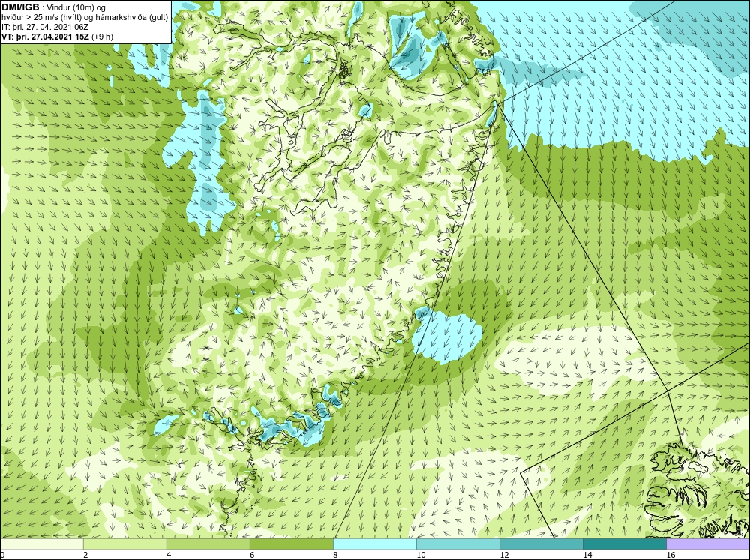
Task: Click the legend label '0'
Action: [x=2, y=555]
